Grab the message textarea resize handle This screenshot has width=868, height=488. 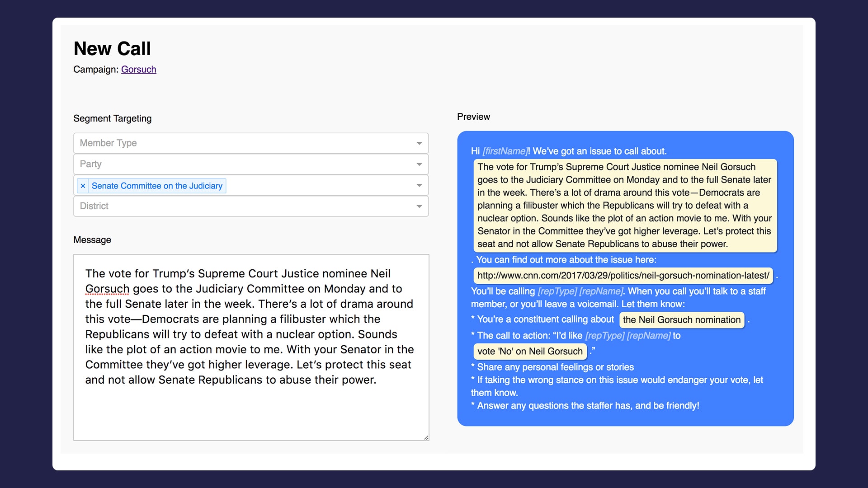click(426, 437)
